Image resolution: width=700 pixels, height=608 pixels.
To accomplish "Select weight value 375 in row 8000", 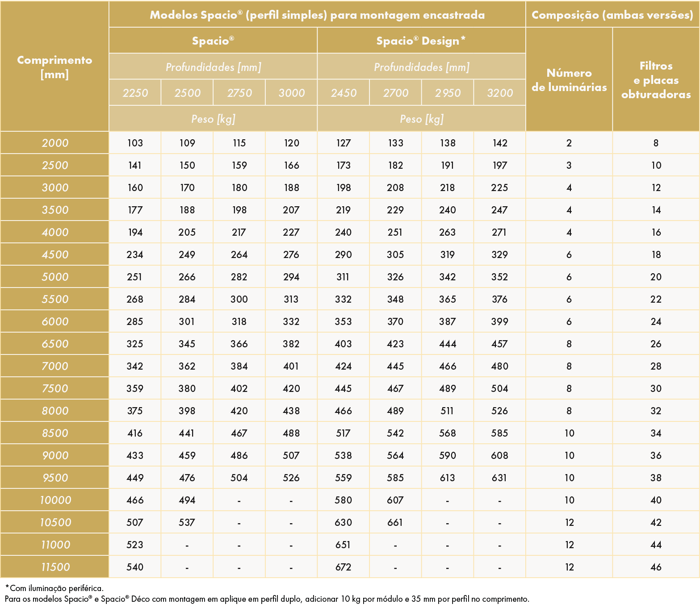I will [135, 411].
